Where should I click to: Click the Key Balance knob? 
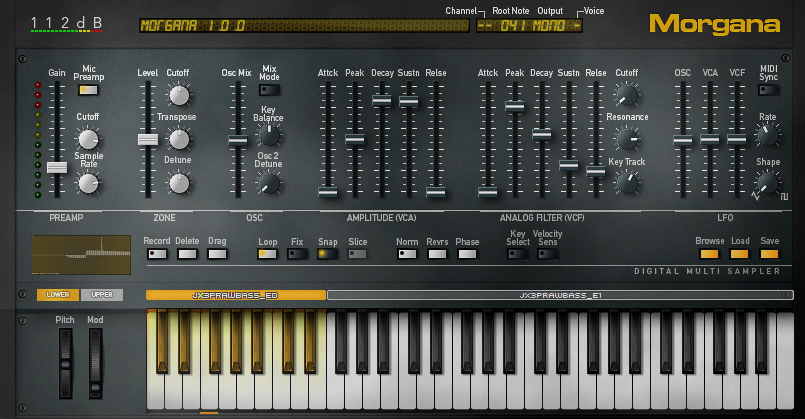[x=269, y=136]
